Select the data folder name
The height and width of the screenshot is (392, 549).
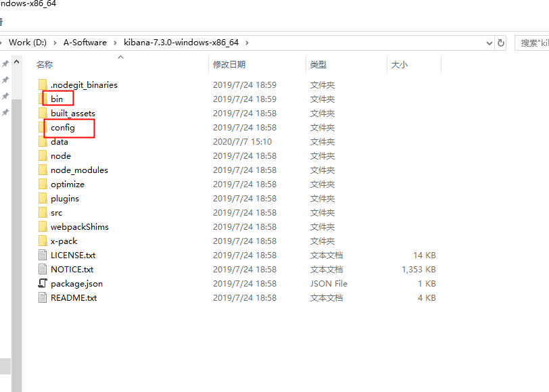[x=59, y=141]
